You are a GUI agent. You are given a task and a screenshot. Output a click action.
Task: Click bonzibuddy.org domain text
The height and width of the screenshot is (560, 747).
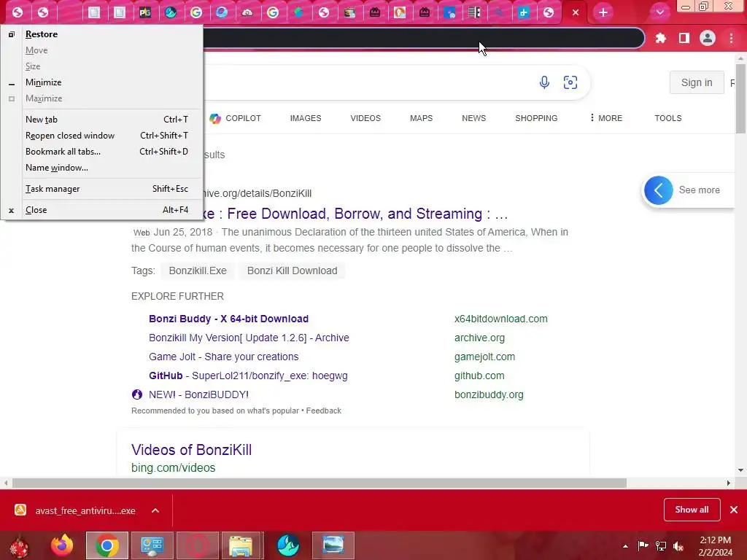489,394
